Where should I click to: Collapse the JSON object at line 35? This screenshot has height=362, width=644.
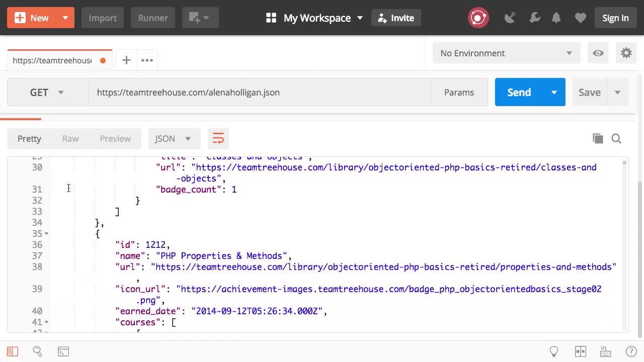(47, 234)
